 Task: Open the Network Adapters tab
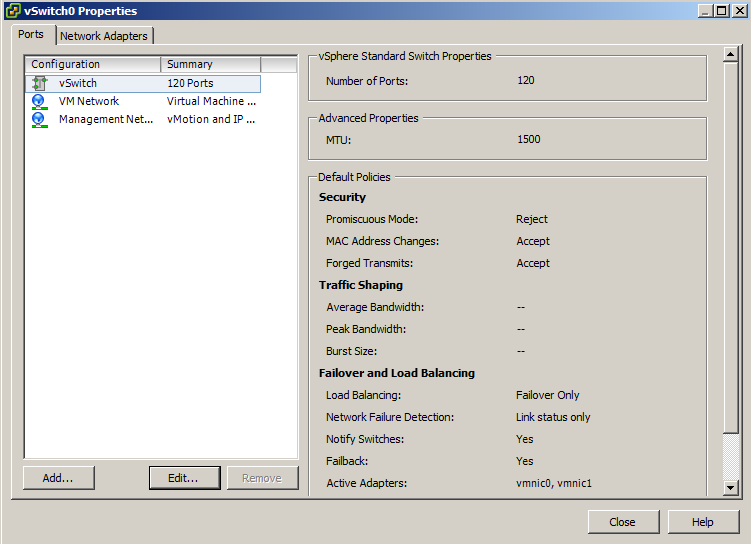[x=104, y=36]
